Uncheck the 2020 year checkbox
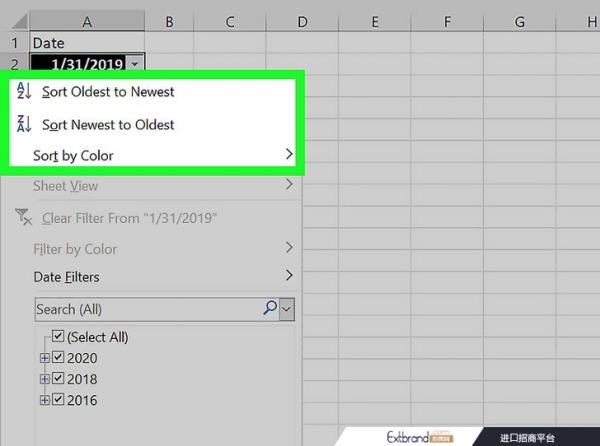Viewport: 600px width, 446px height. pyautogui.click(x=58, y=358)
